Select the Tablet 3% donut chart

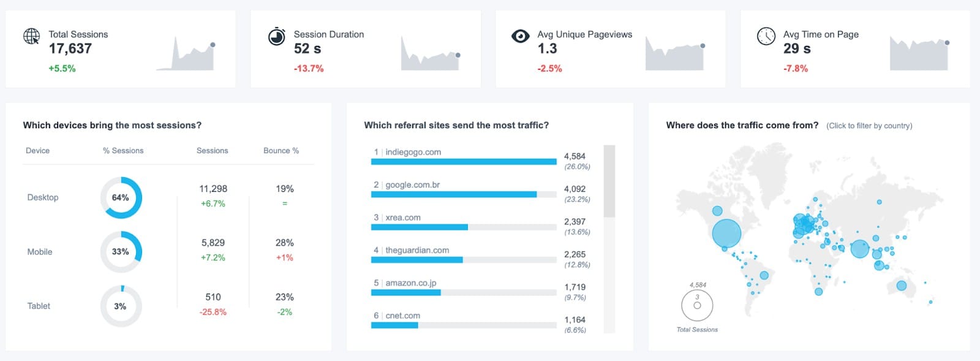(121, 305)
